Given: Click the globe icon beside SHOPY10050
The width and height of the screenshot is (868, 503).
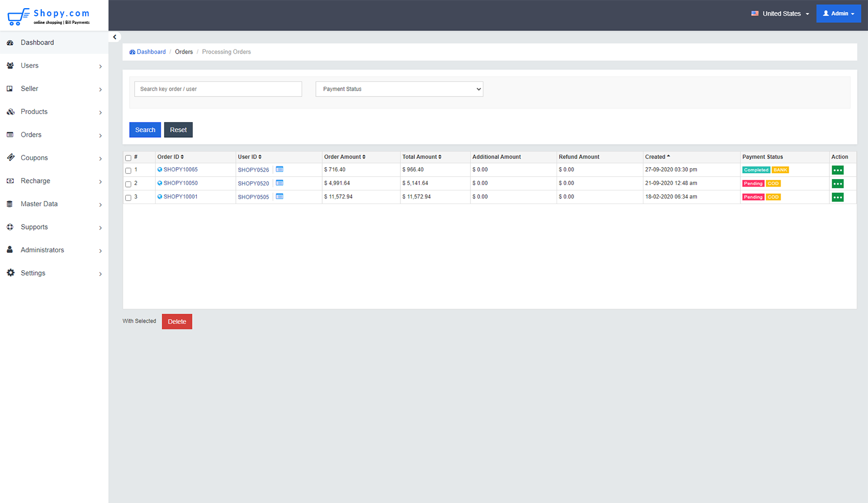Looking at the screenshot, I should coord(160,183).
